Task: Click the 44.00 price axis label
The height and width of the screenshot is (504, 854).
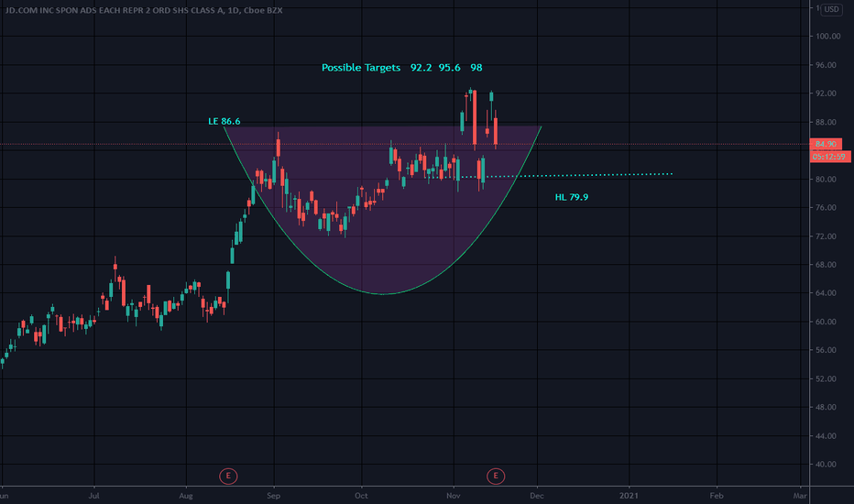Action: [x=826, y=436]
